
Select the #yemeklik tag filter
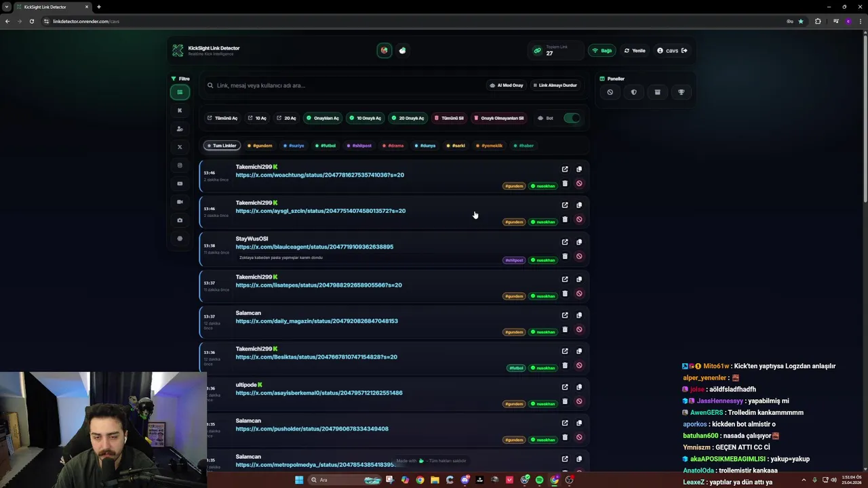pyautogui.click(x=490, y=146)
